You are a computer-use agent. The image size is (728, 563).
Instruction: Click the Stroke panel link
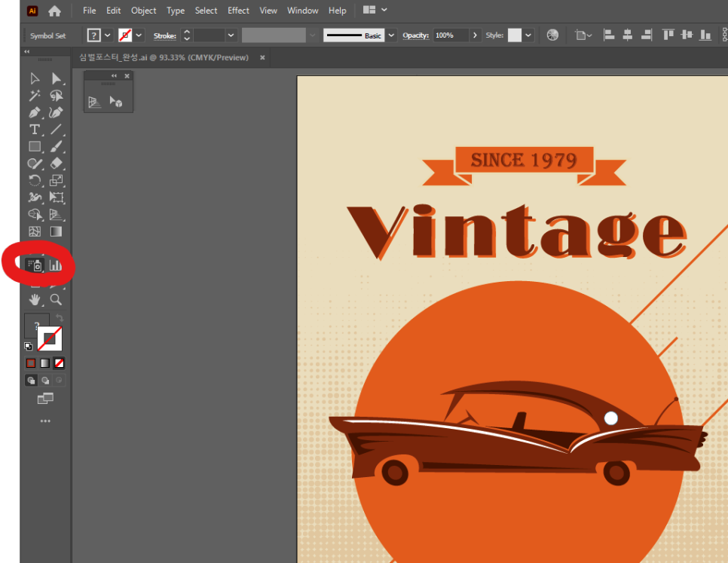[x=165, y=35]
